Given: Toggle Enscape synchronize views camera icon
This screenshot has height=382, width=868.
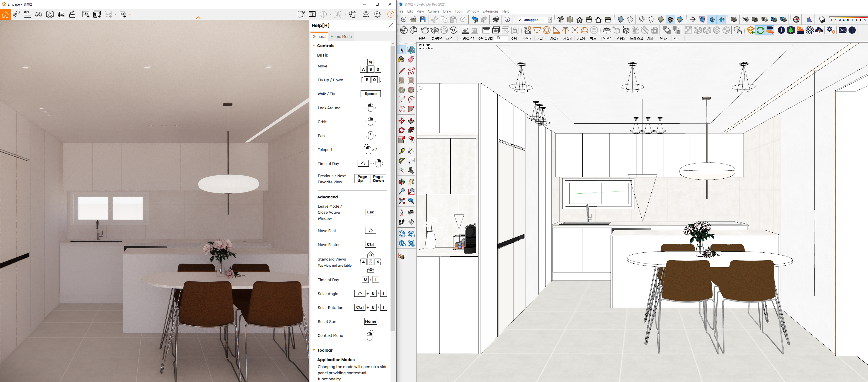Looking at the screenshot, I should click(x=770, y=30).
